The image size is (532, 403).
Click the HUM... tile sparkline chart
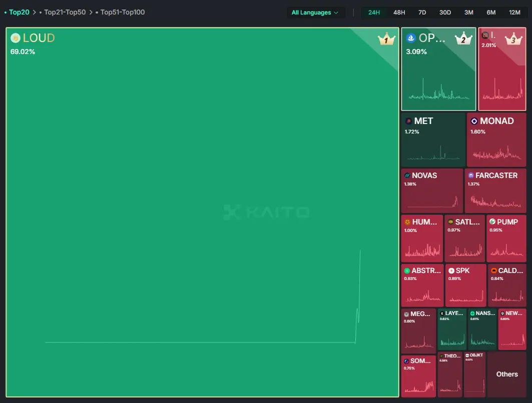(422, 250)
